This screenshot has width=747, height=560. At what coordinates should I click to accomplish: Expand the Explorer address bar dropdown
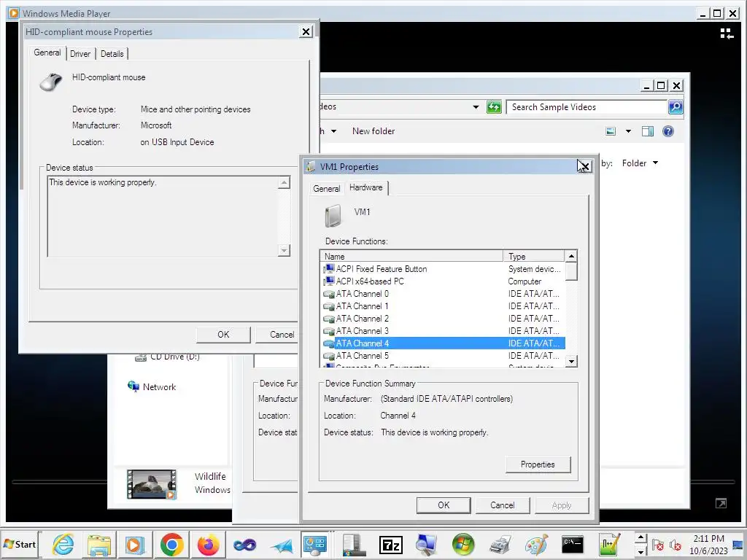pyautogui.click(x=476, y=107)
